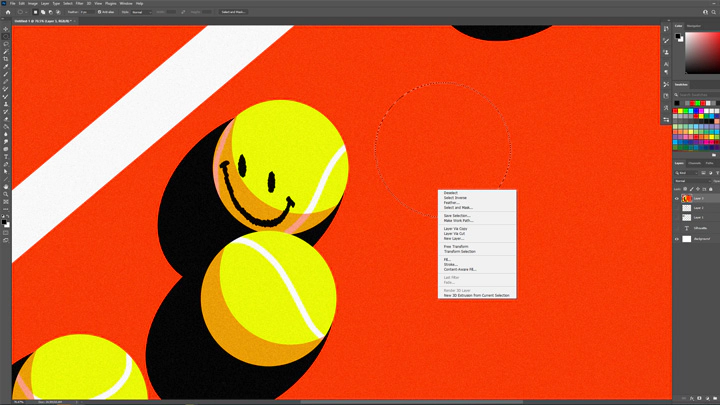Choose Layer Via Copy
This screenshot has width=720, height=405.
tap(456, 229)
